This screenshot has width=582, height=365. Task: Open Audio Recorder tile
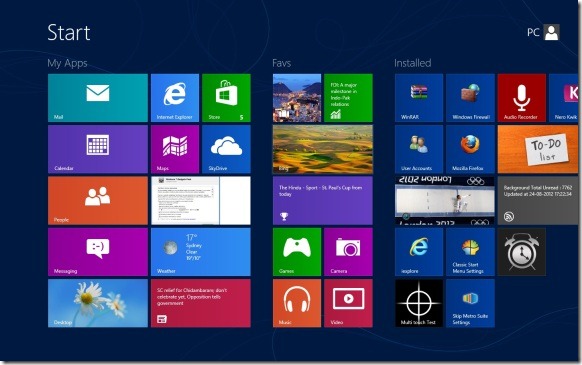point(521,98)
